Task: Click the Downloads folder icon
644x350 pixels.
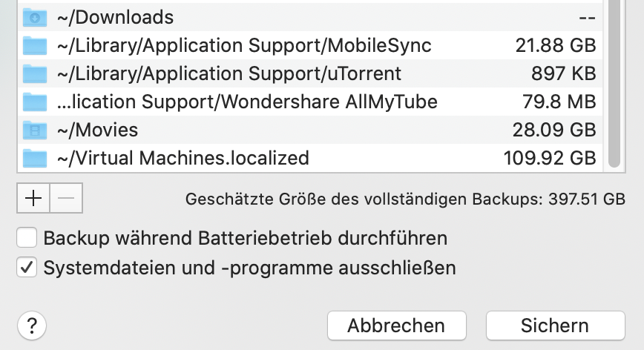Action: pos(34,17)
